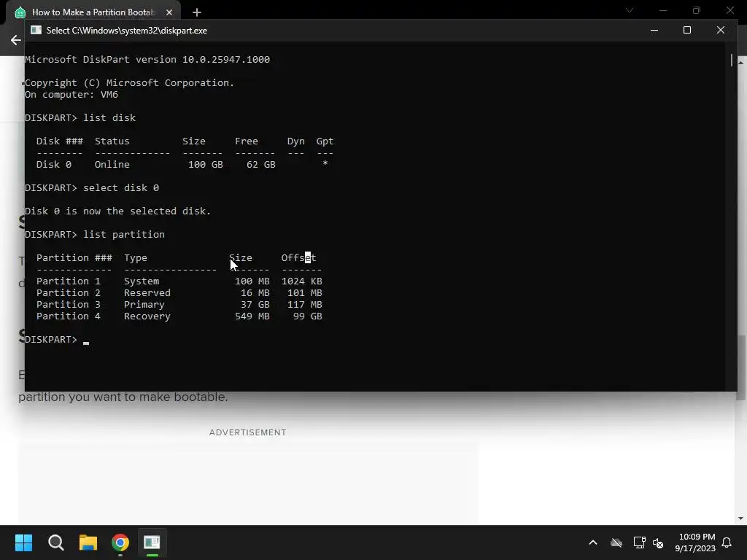This screenshot has width=747, height=560.
Task: Maximize the diskpart console window
Action: click(687, 30)
